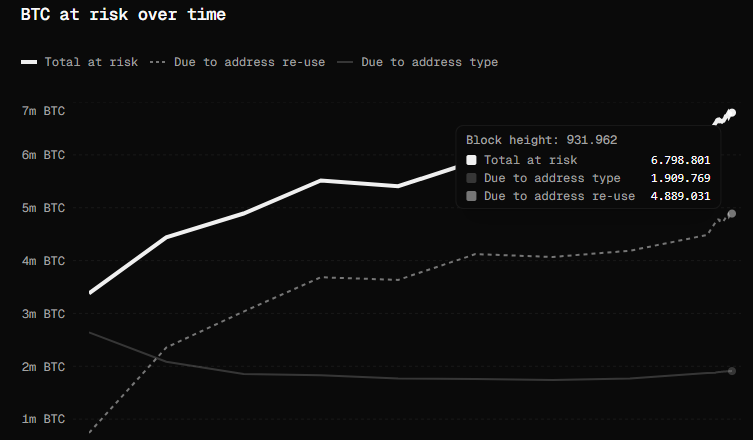Click dark data point ending address type line
This screenshot has width=753, height=440.
pyautogui.click(x=732, y=371)
